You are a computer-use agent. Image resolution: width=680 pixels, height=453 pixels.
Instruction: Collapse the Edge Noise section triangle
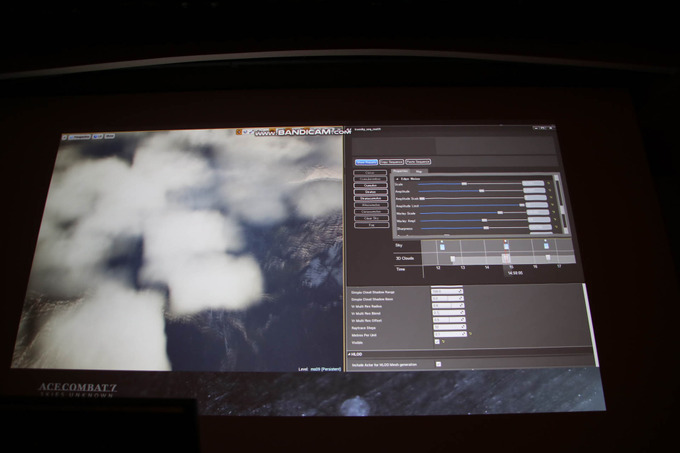(x=397, y=179)
